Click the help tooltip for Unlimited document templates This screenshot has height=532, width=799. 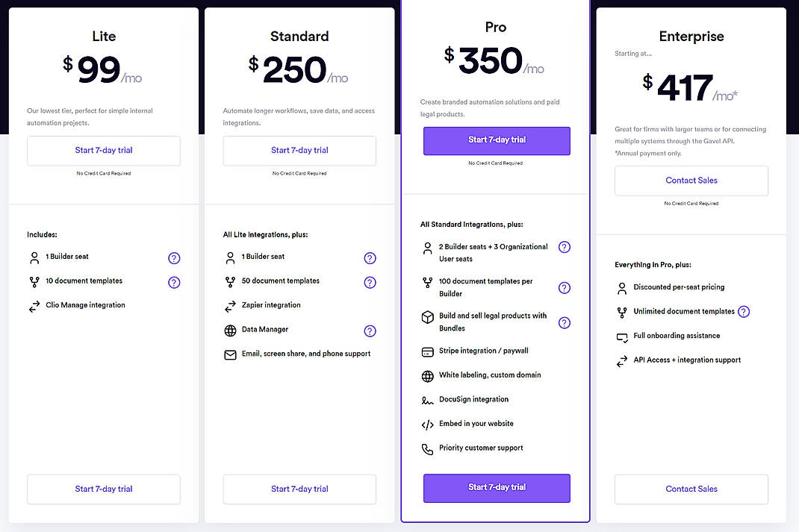point(743,311)
